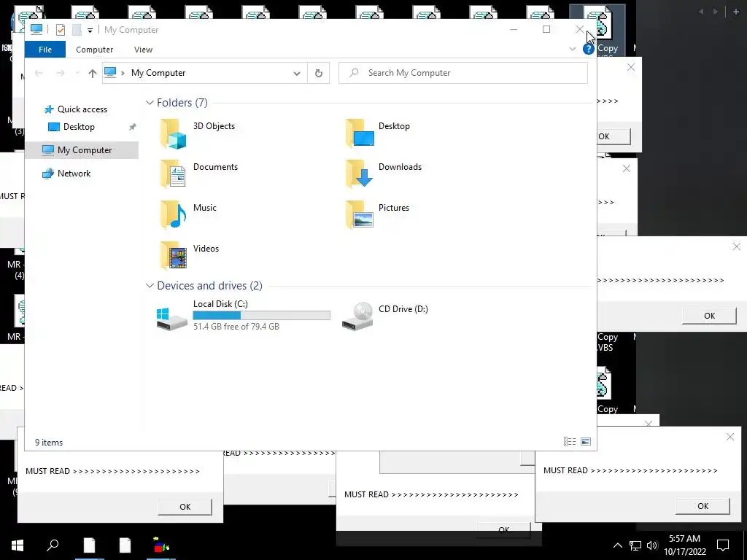Image resolution: width=747 pixels, height=560 pixels.
Task: Open recent locations dropdown arrow
Action: click(77, 73)
